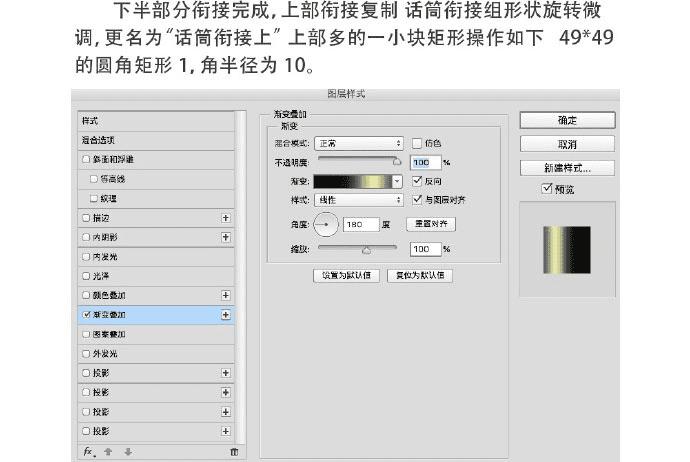Click the move effect up arrow
Image resolution: width=690 pixels, height=462 pixels.
(x=108, y=451)
